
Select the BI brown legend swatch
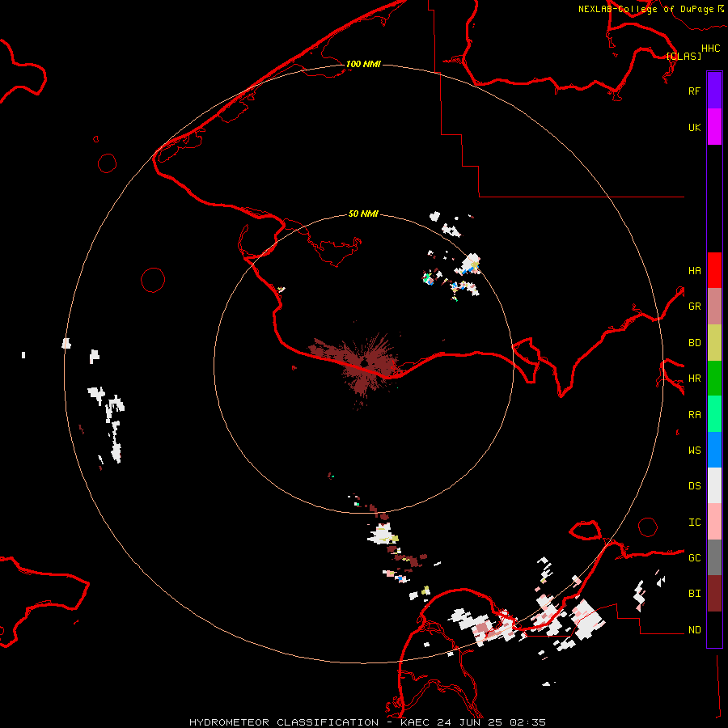(x=714, y=594)
